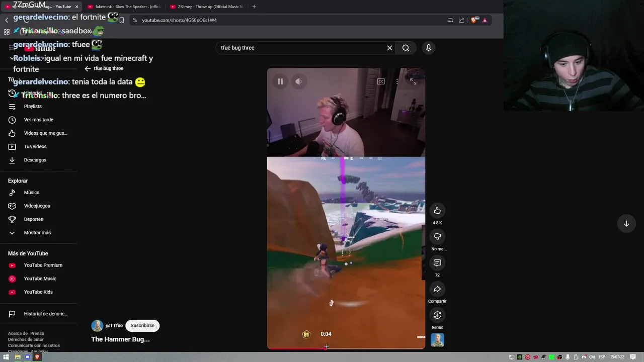Click the address bar URL youtube.com/shorts
The height and width of the screenshot is (362, 644).
click(x=179, y=20)
